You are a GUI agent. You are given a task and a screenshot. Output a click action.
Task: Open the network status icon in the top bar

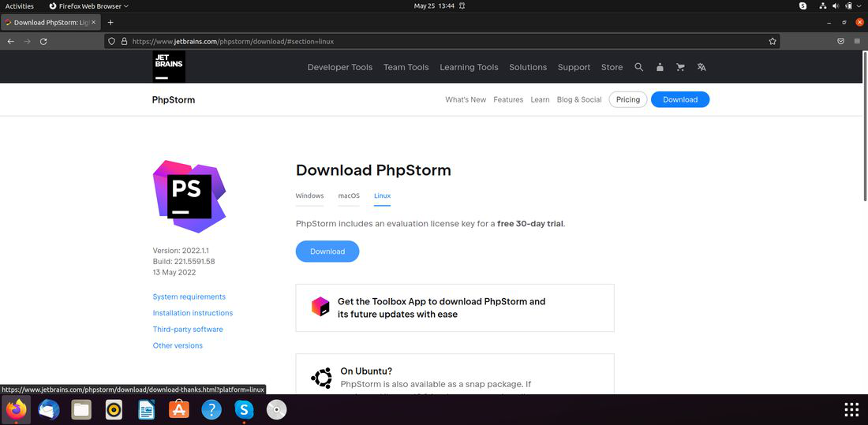pos(822,6)
